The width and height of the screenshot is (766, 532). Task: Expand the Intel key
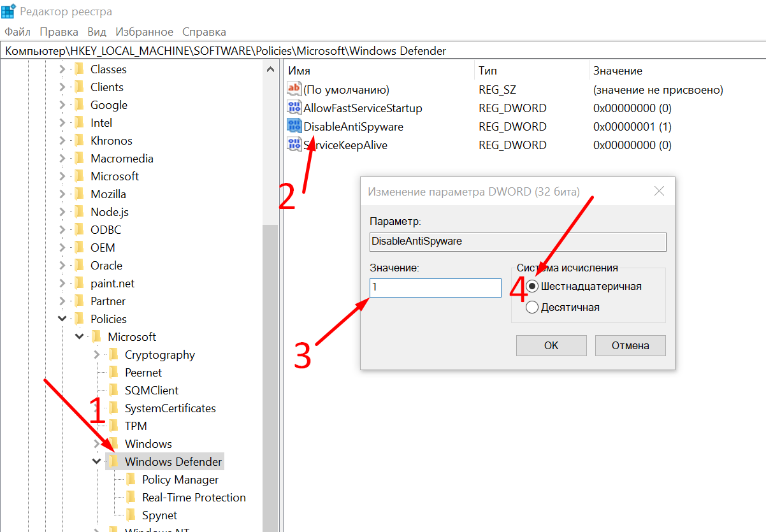(x=62, y=123)
